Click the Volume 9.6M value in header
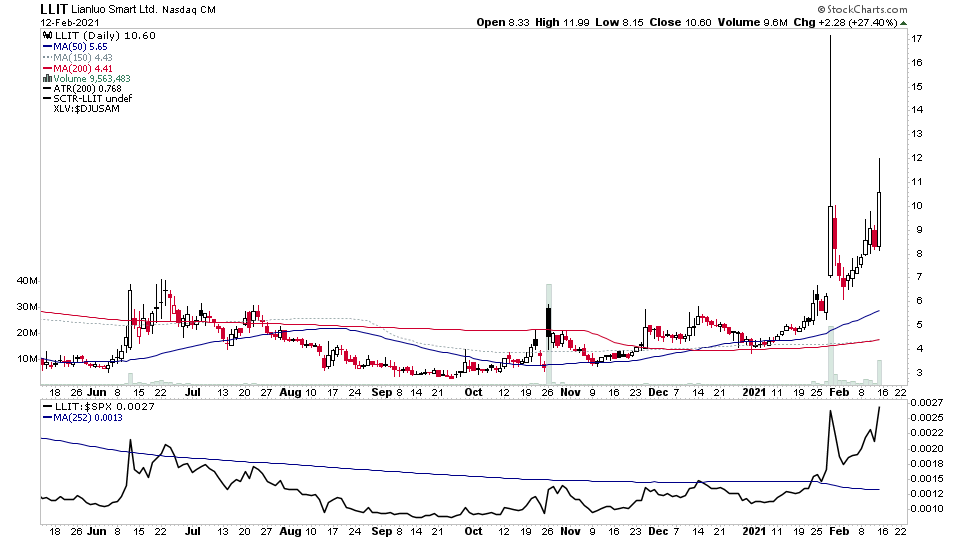The width and height of the screenshot is (960, 540). (752, 23)
